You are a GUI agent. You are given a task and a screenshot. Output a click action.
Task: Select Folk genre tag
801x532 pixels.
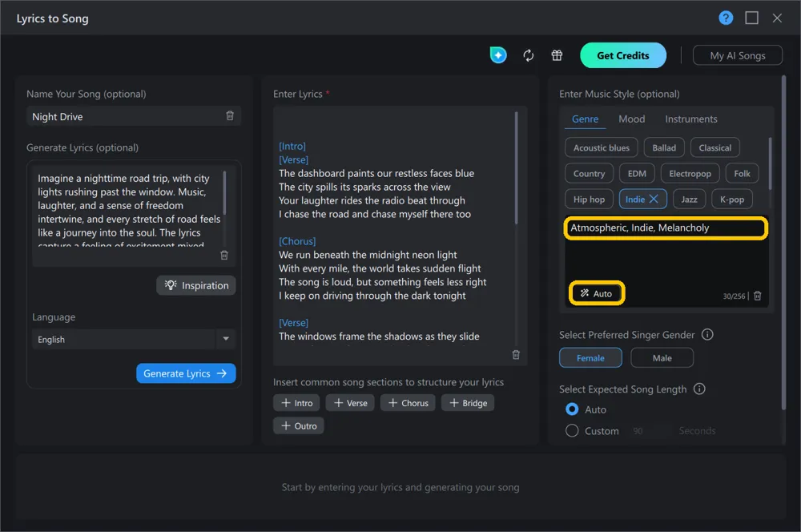(742, 173)
